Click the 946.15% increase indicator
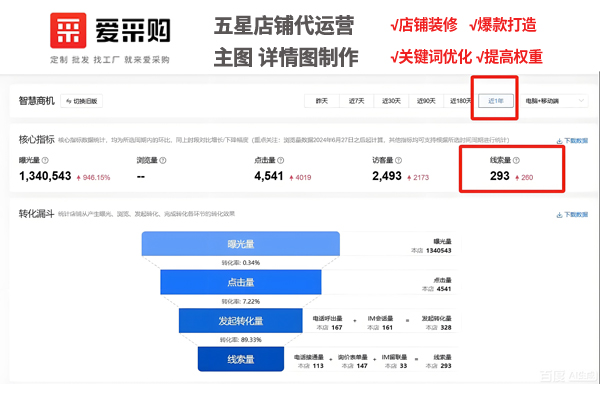 pos(93,178)
